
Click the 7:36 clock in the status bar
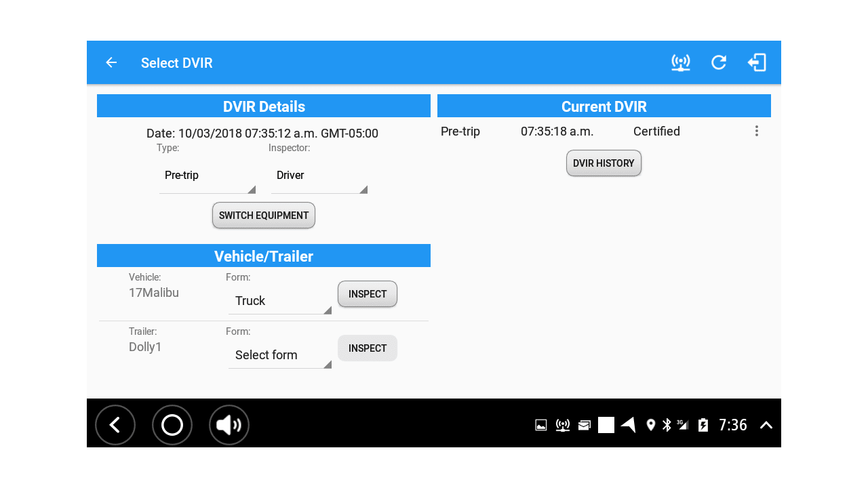[733, 425]
